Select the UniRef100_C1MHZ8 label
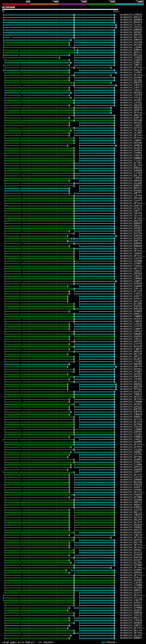 pos(131,57)
